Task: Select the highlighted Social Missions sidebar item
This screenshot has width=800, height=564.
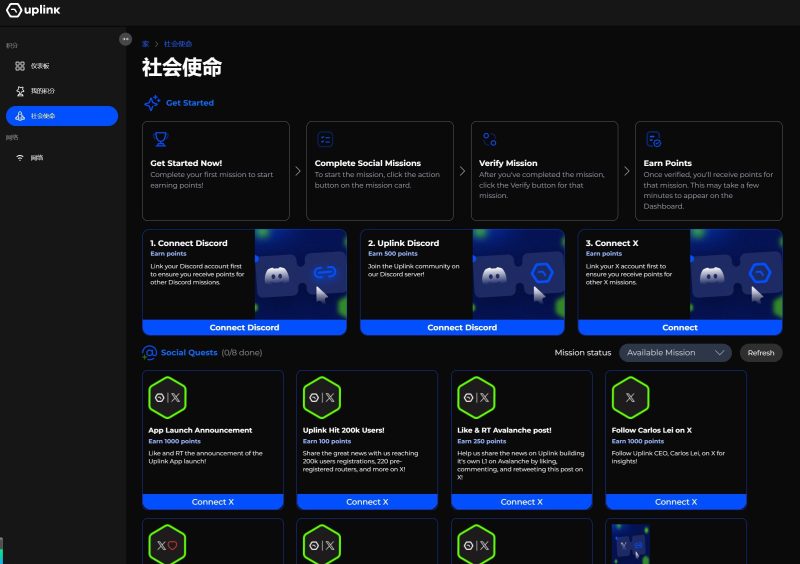Action: point(62,116)
